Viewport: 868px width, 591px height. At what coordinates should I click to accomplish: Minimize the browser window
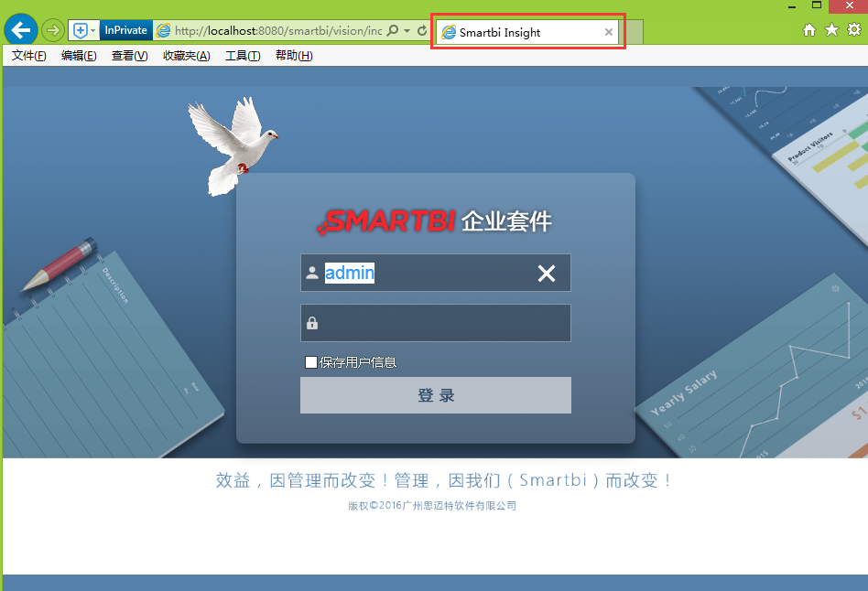pyautogui.click(x=792, y=6)
